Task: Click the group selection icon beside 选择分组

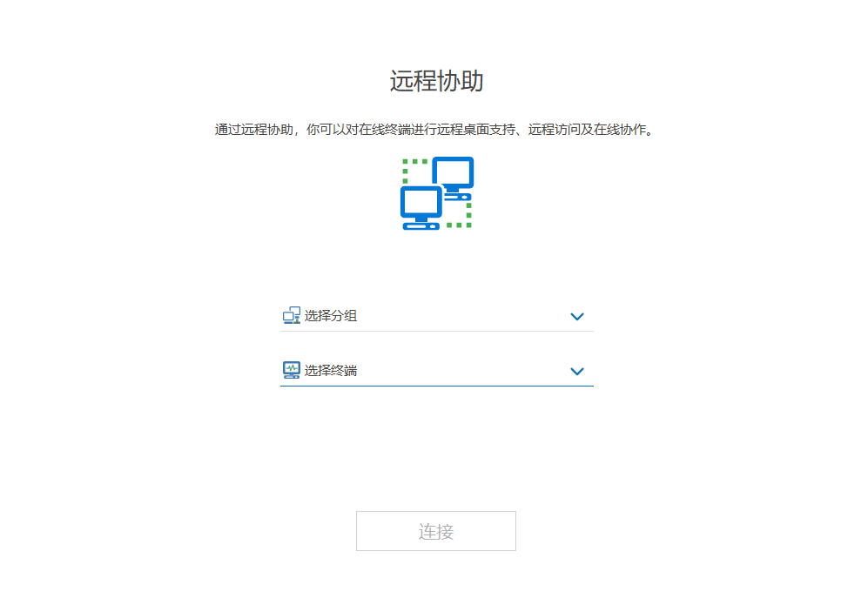Action: (x=292, y=315)
